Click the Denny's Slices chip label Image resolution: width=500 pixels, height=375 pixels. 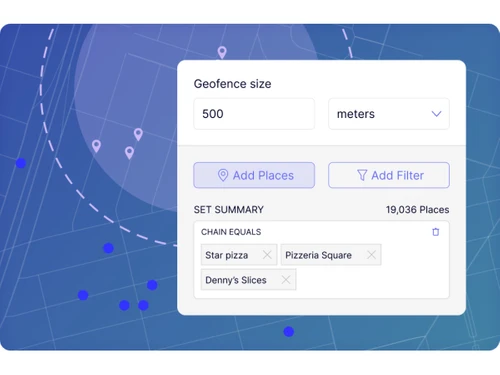coord(236,280)
